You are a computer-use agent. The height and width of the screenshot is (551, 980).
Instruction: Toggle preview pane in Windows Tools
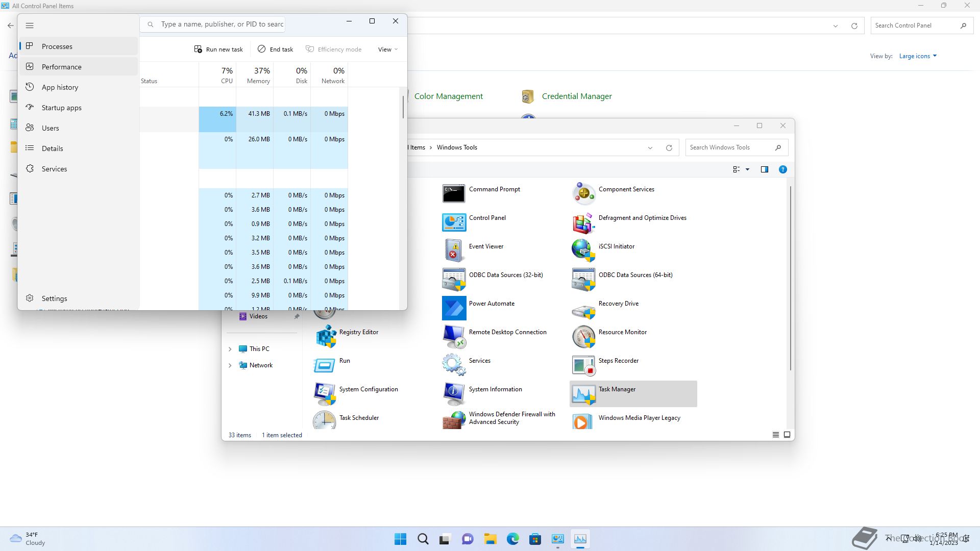(764, 169)
